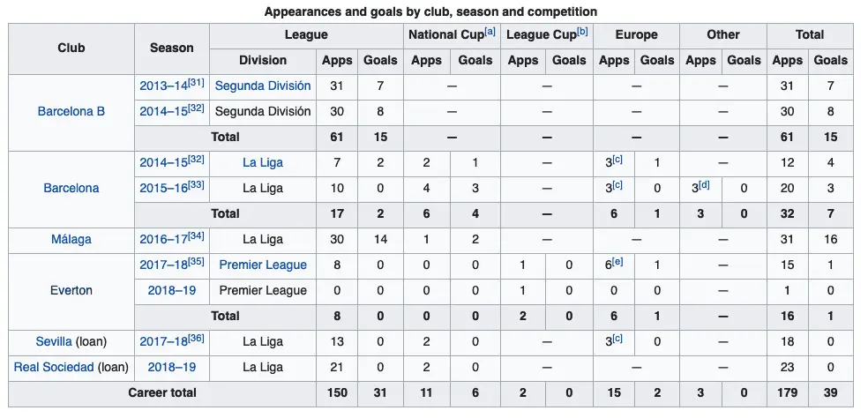The width and height of the screenshot is (868, 418).
Task: Click footnote [b] beside League Cup
Action: pyautogui.click(x=583, y=32)
